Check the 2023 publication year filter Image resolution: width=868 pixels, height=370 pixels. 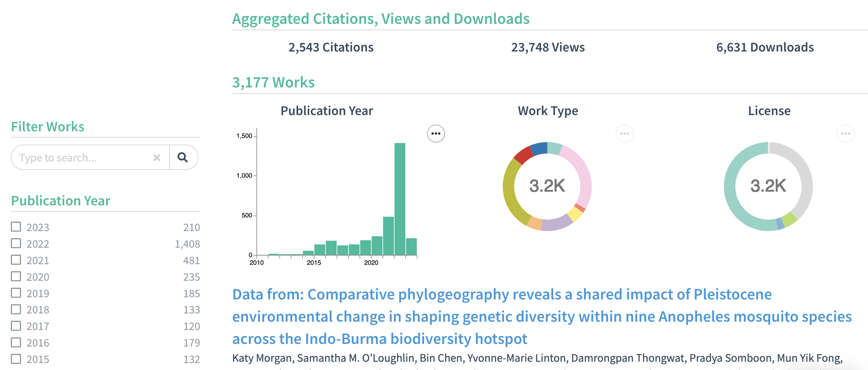point(16,227)
